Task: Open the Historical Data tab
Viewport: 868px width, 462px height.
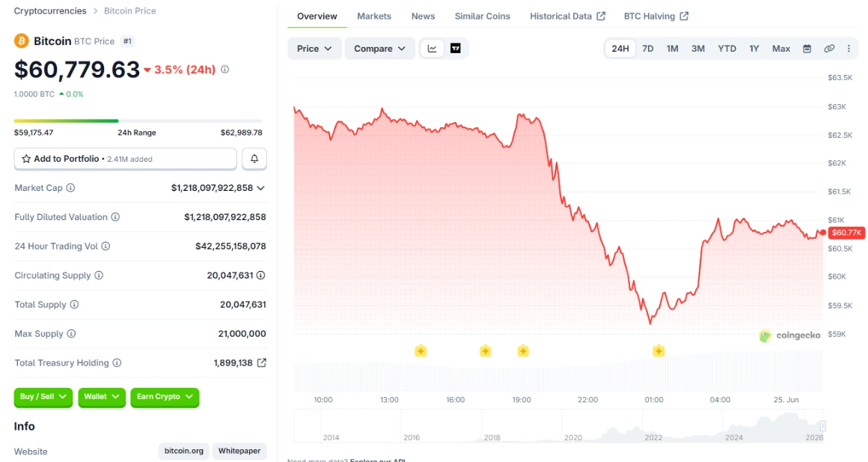Action: [567, 16]
